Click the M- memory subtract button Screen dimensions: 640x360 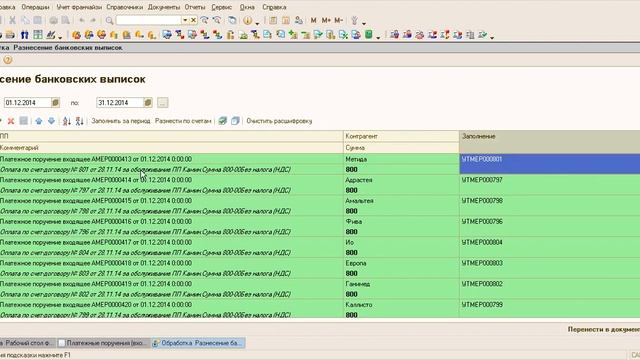coord(338,20)
